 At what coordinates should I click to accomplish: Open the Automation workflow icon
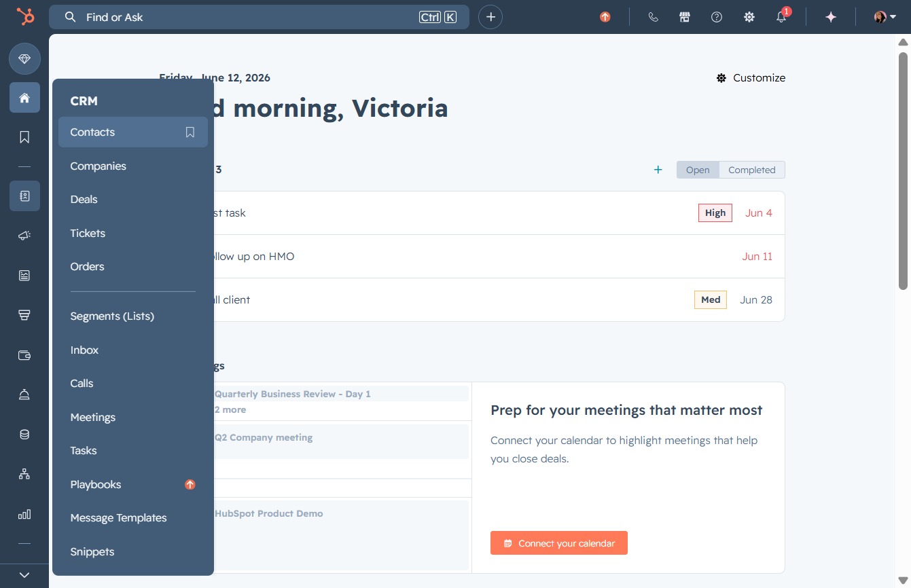click(24, 474)
